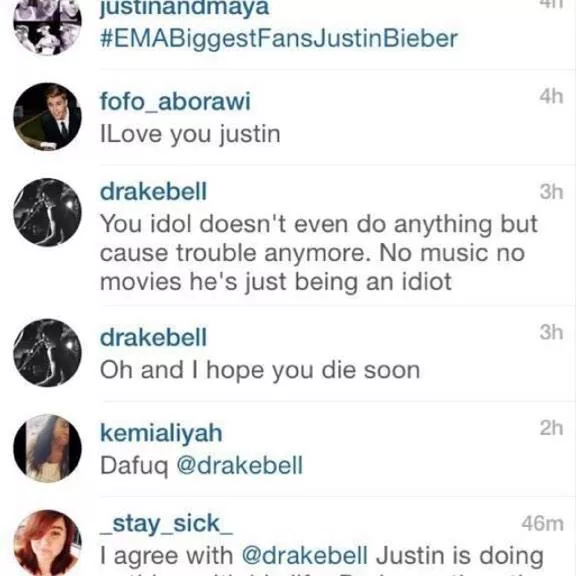Select the "You idol doesn't even do anything" comment

319,253
